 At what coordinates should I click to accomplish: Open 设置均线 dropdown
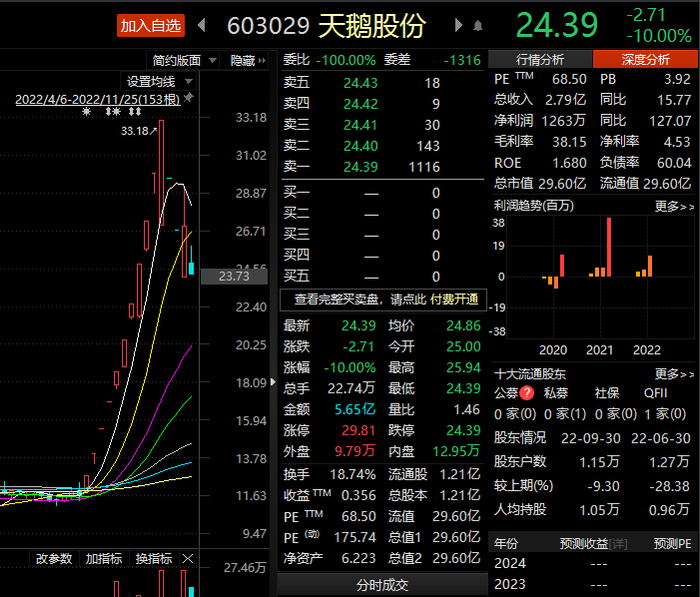point(159,82)
